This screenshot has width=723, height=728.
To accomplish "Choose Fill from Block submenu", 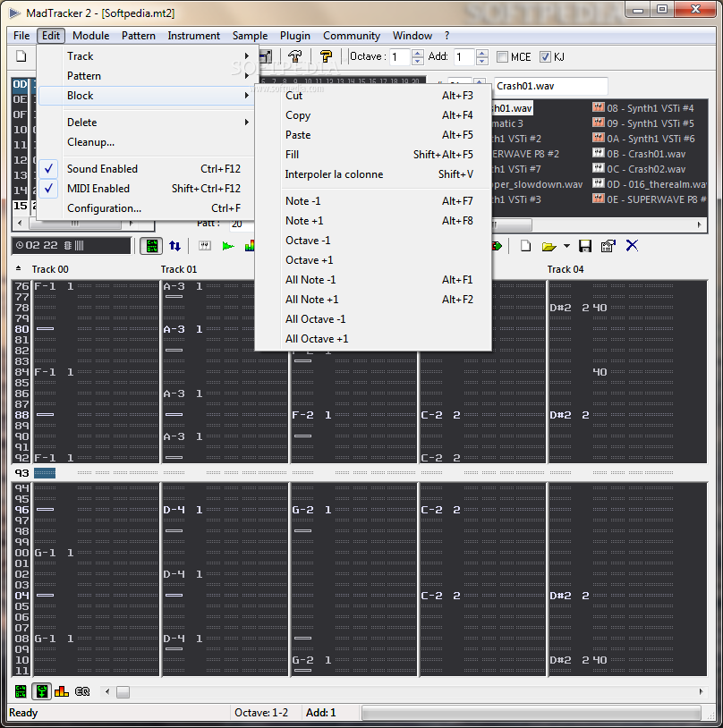I will coord(373,154).
